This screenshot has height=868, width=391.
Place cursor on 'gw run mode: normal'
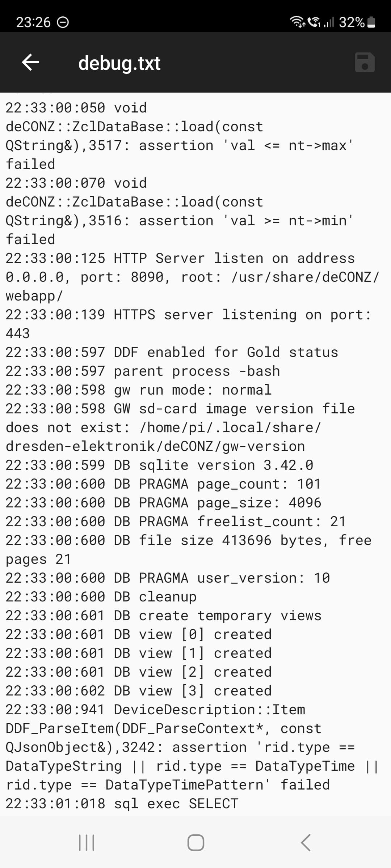tap(138, 390)
